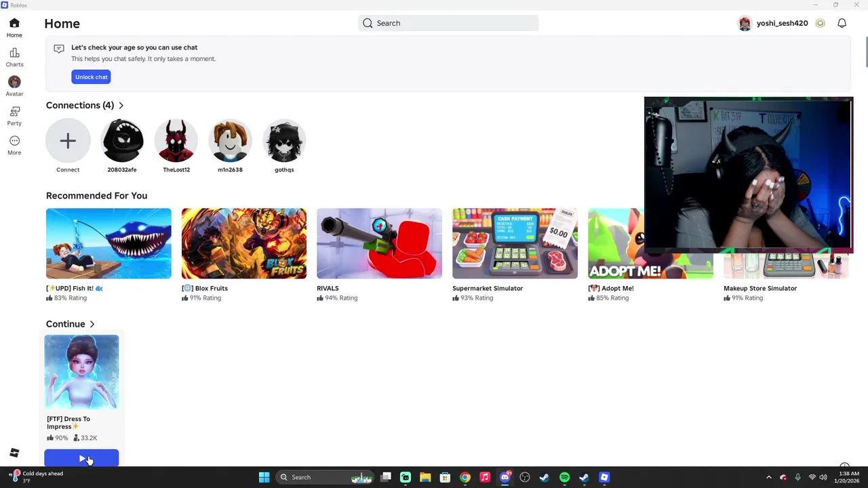Expand the Continue section chevron
Image resolution: width=868 pixels, height=488 pixels.
coord(92,324)
